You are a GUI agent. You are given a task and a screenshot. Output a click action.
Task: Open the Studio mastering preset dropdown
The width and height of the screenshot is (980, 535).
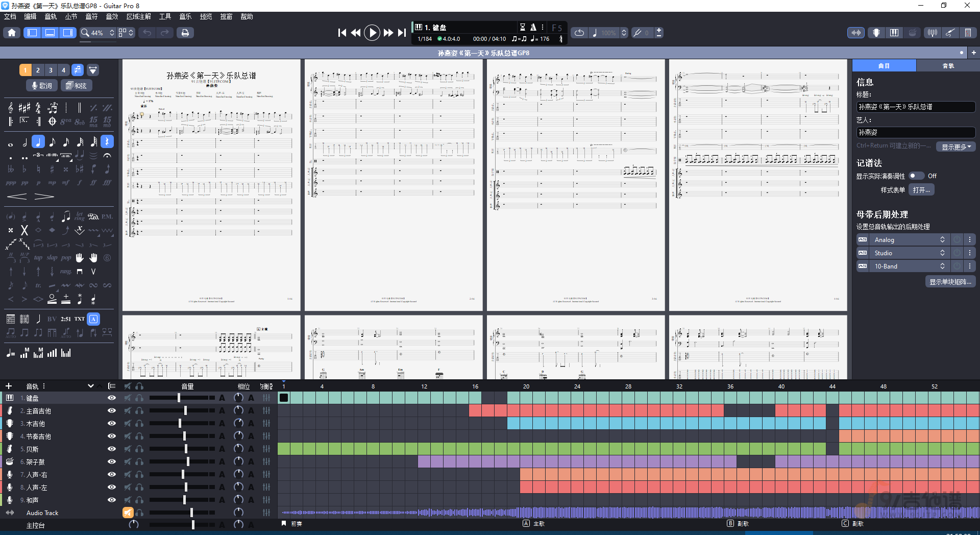pos(909,253)
